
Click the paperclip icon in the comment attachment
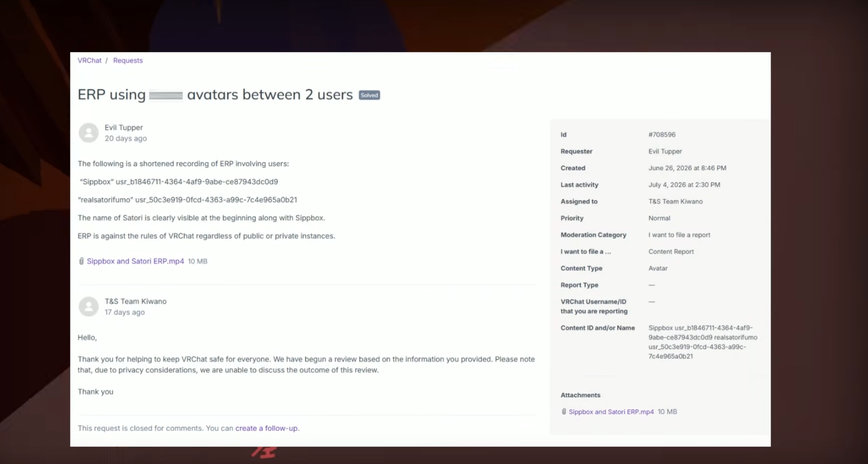[x=81, y=261]
